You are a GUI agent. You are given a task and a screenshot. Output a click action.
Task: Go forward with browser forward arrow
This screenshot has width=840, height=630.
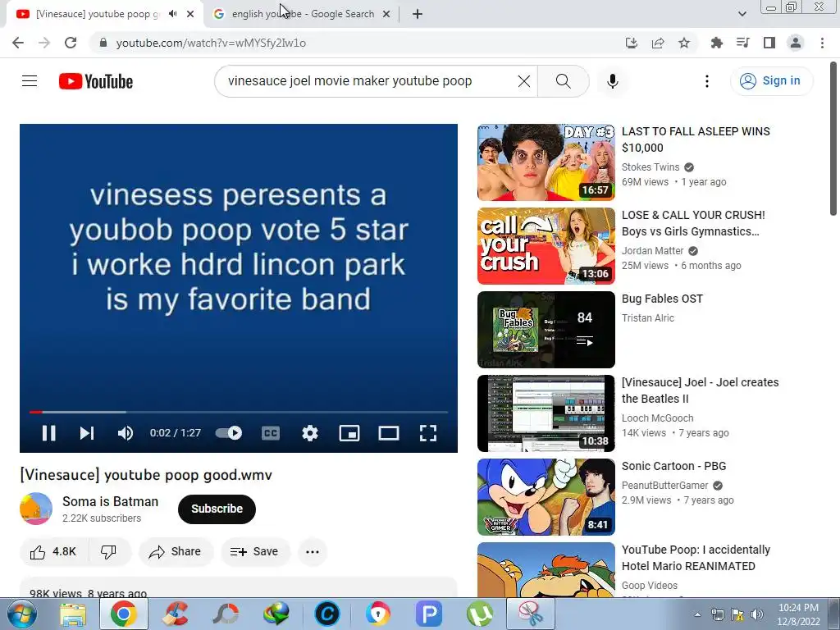tap(44, 43)
